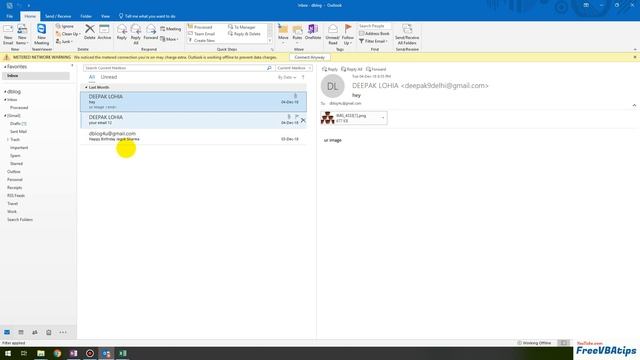Collapse the Favorites section

tap(5, 67)
